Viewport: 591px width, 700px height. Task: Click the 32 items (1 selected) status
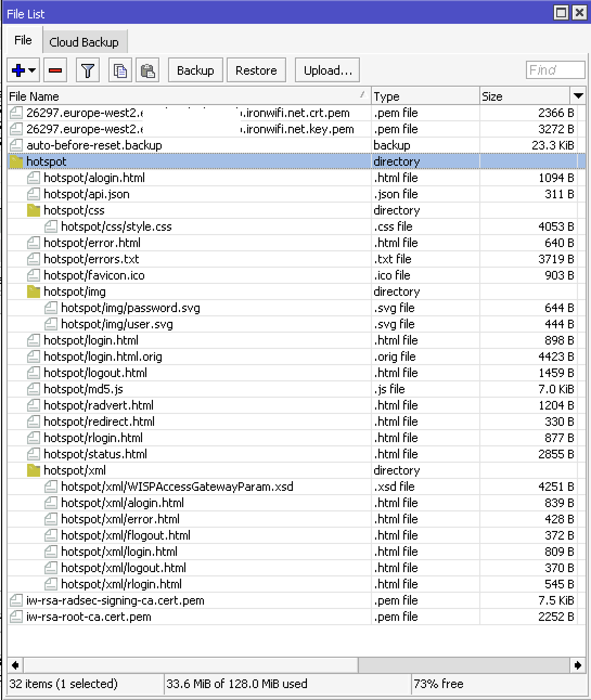coord(63,684)
